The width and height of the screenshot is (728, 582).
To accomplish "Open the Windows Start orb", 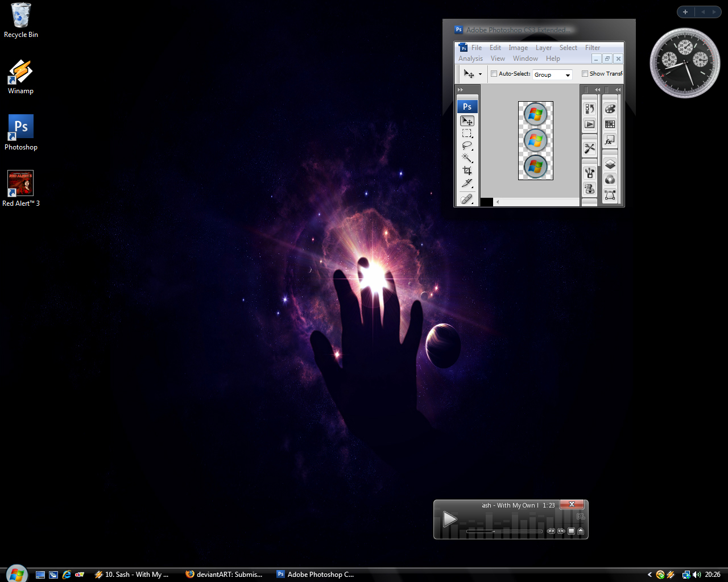I will point(16,574).
